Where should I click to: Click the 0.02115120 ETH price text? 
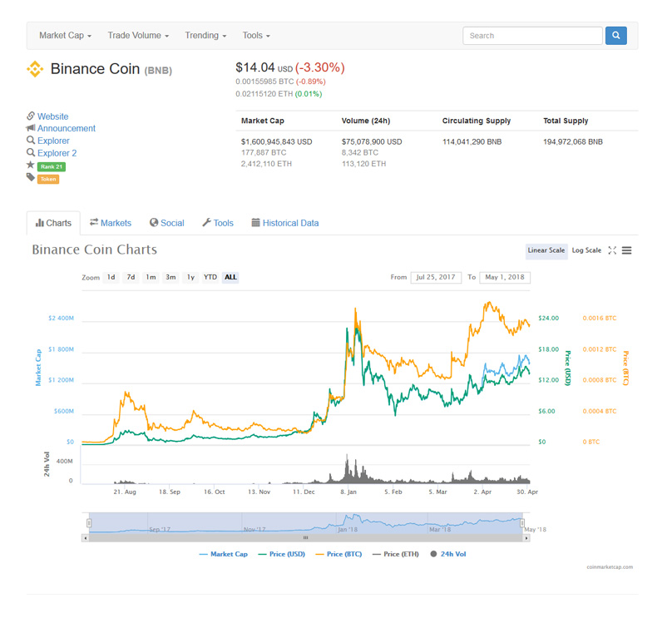(264, 94)
